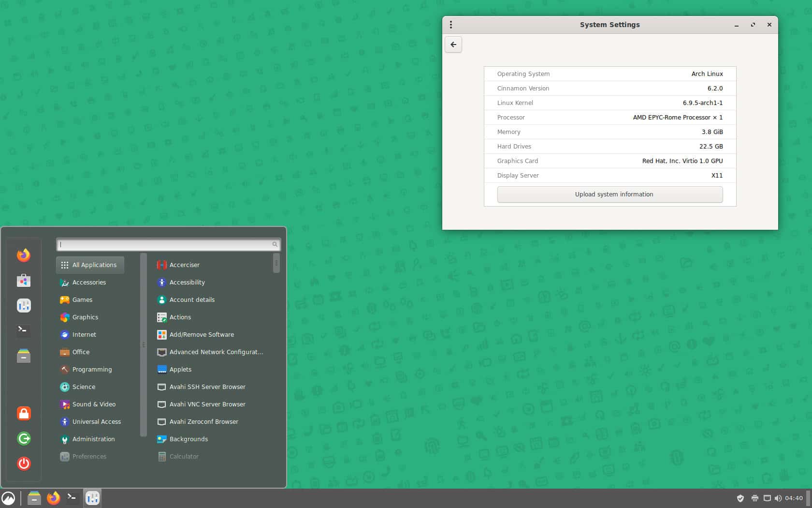Open the Software Manager favorite icon

pyautogui.click(x=23, y=280)
